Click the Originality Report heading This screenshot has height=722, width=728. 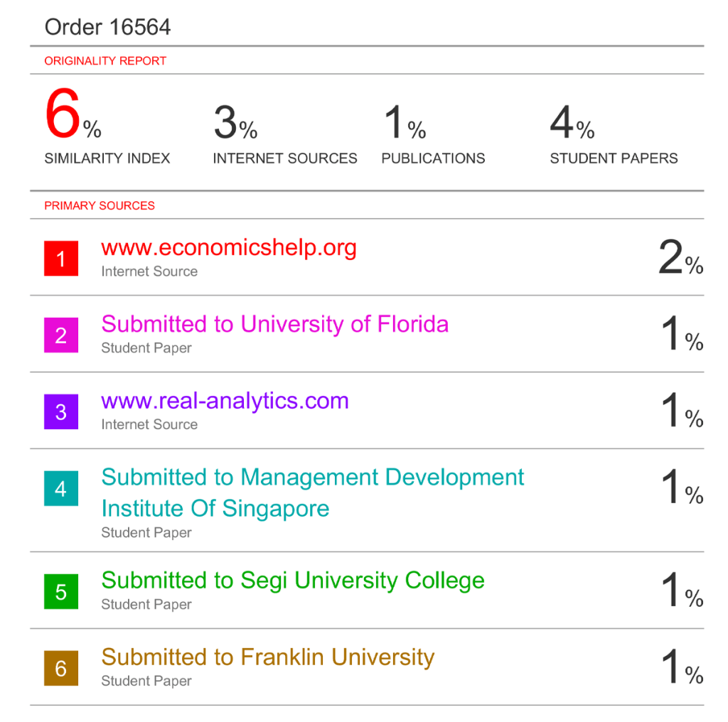point(105,61)
